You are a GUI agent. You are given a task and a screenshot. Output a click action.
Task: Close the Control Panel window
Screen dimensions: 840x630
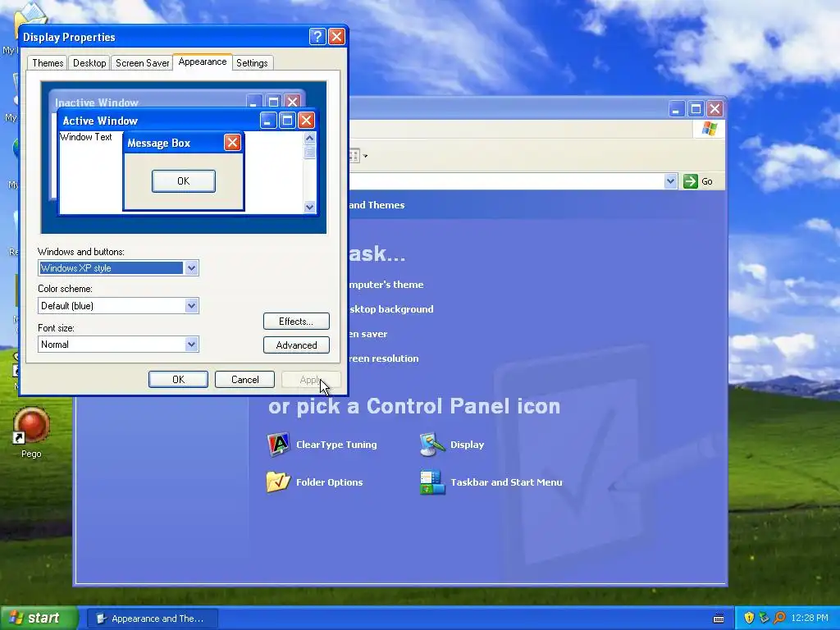coord(714,109)
